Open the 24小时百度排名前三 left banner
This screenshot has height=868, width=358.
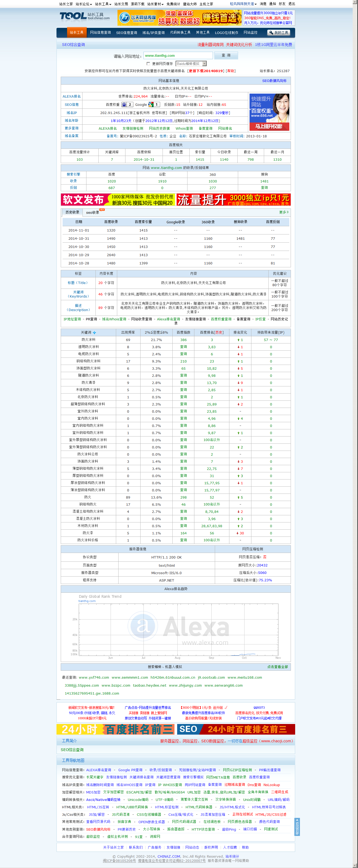tap(116, 730)
